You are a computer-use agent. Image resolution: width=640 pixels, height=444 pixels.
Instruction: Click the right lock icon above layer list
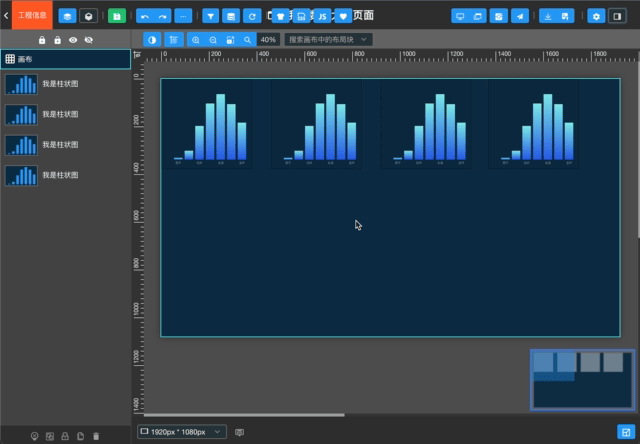(58, 40)
